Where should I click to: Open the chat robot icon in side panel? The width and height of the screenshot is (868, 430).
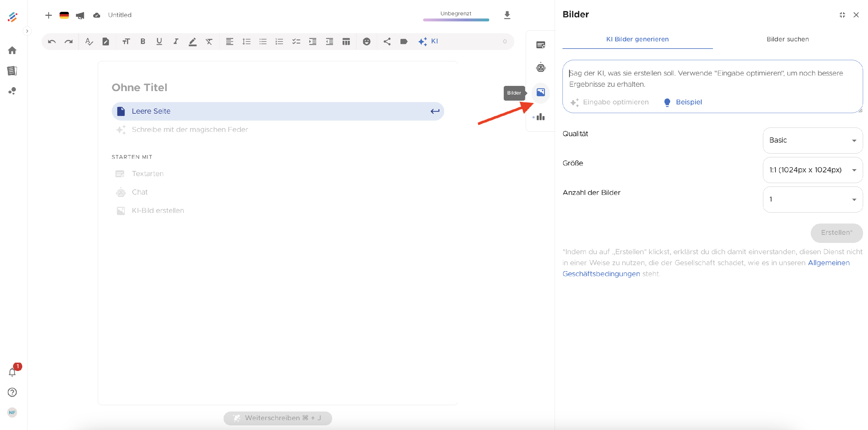click(x=540, y=67)
